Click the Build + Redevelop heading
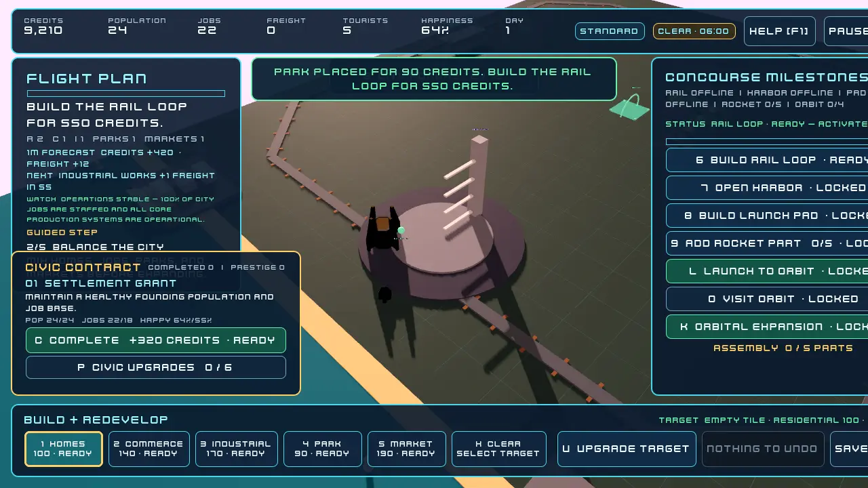Image resolution: width=868 pixels, height=488 pixels. pyautogui.click(x=96, y=420)
